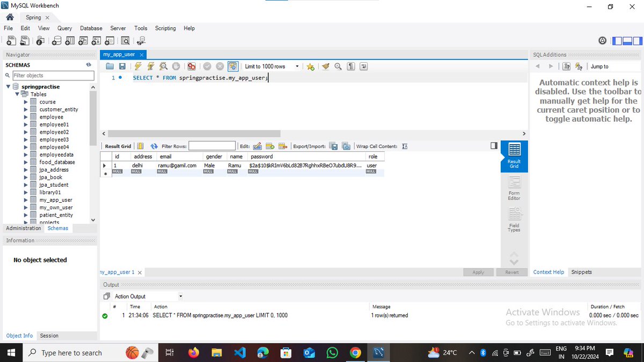The height and width of the screenshot is (362, 644).
Task: Create a new table icon
Action: click(70, 40)
